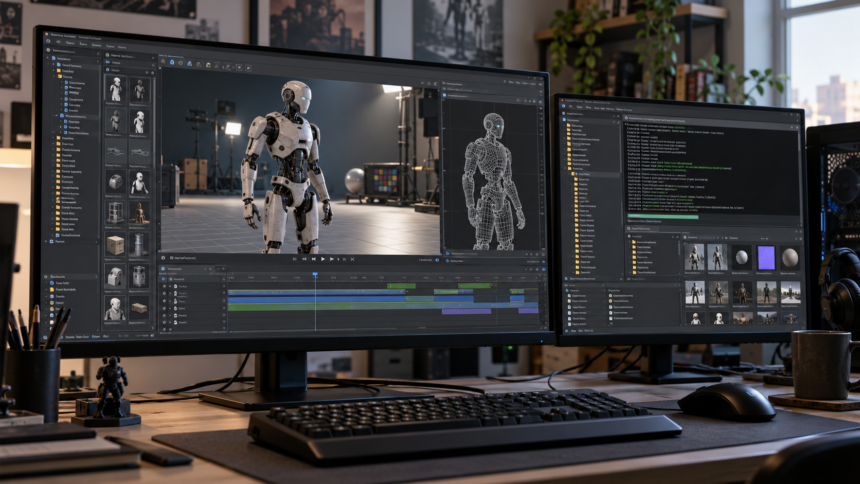The image size is (860, 484).
Task: Select the tan flat box asset thumbnail
Action: [x=139, y=308]
